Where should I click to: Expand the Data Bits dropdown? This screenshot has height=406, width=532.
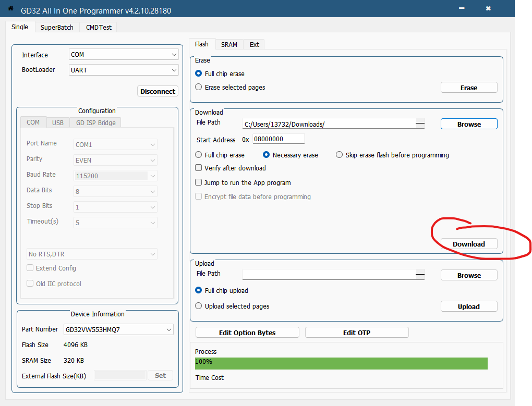(115, 191)
